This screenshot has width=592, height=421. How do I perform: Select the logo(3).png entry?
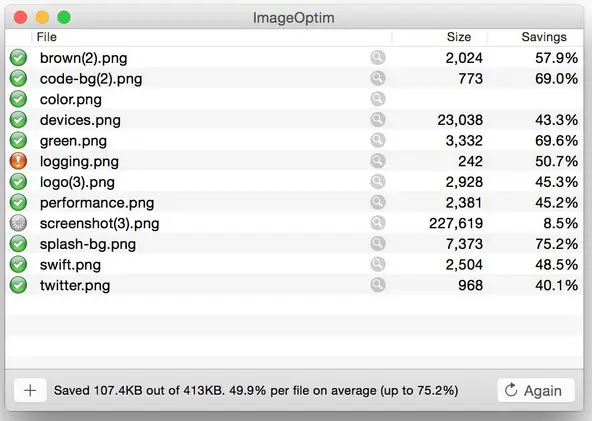click(294, 182)
